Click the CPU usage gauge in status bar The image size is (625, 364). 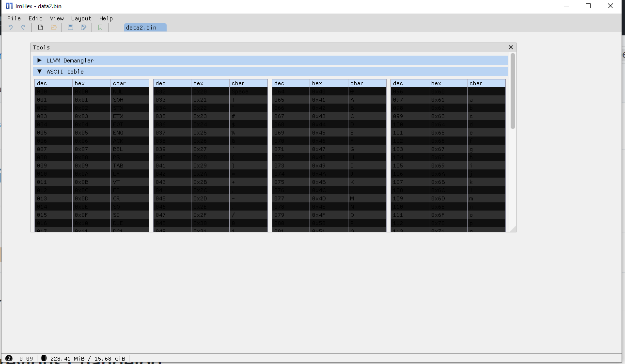point(10,358)
